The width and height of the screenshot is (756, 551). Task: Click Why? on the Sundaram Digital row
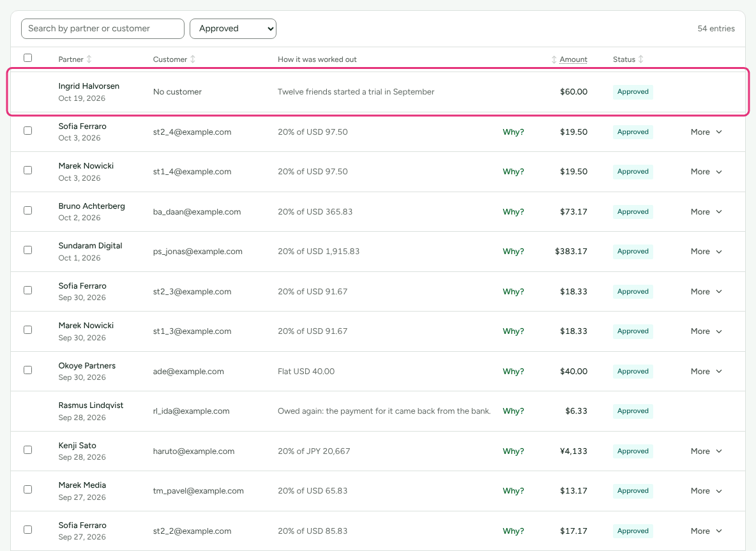(513, 252)
